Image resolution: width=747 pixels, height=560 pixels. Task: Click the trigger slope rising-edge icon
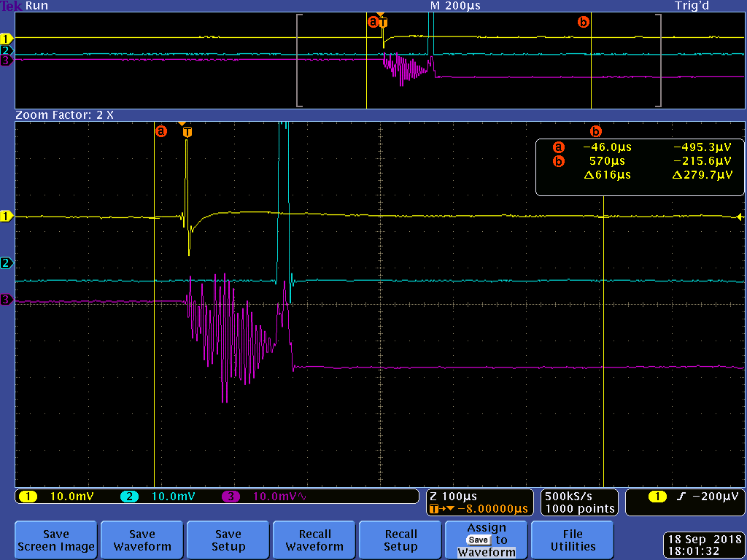[681, 497]
